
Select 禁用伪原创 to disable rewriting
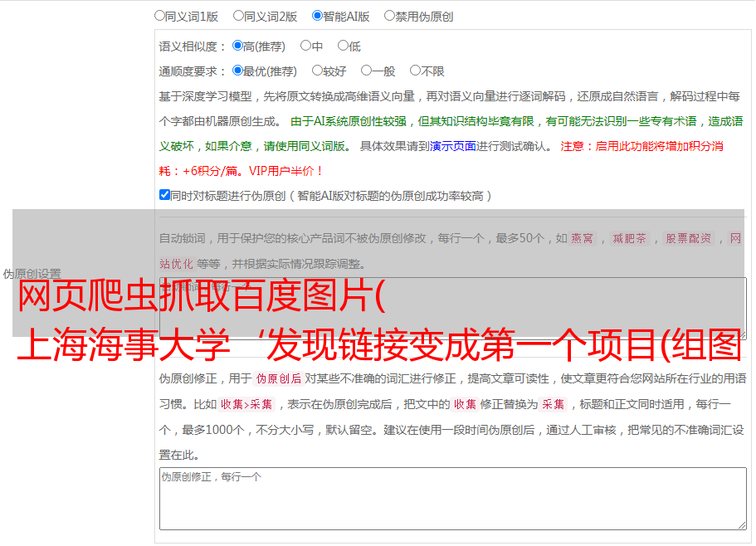point(389,15)
